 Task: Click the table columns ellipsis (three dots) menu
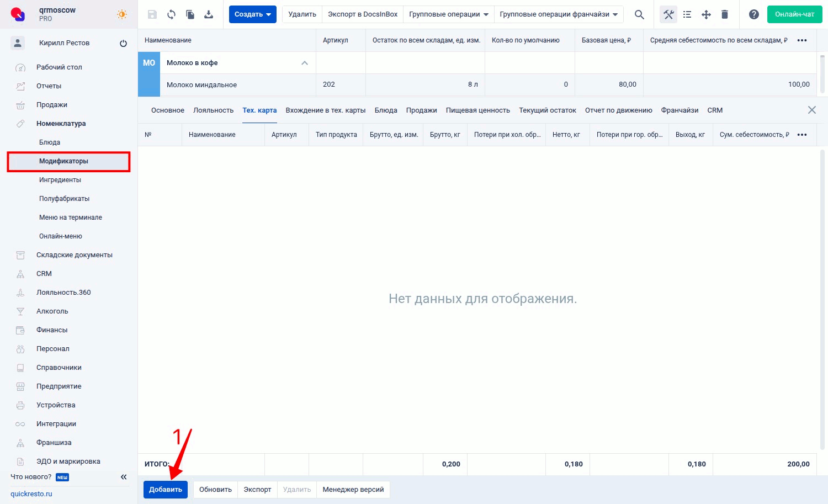click(802, 40)
